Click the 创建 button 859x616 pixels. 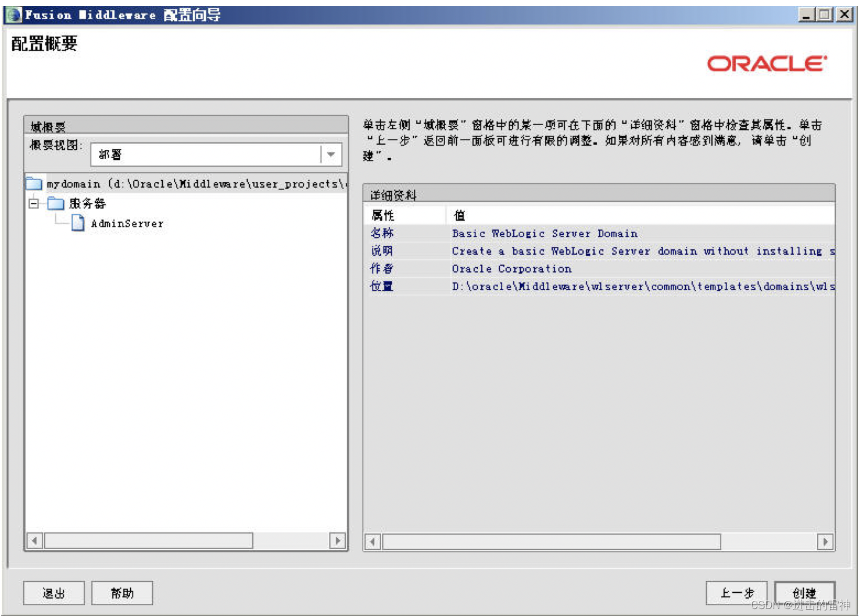pos(805,593)
